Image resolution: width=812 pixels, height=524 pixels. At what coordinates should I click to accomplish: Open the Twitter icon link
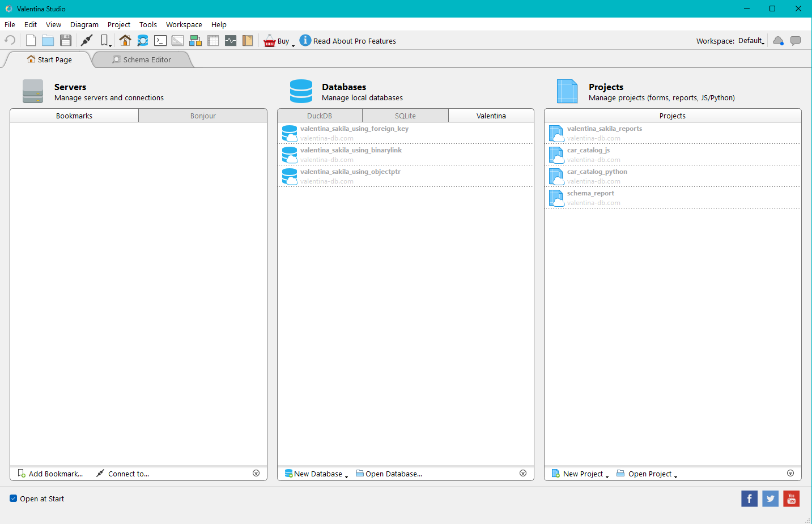click(x=770, y=499)
